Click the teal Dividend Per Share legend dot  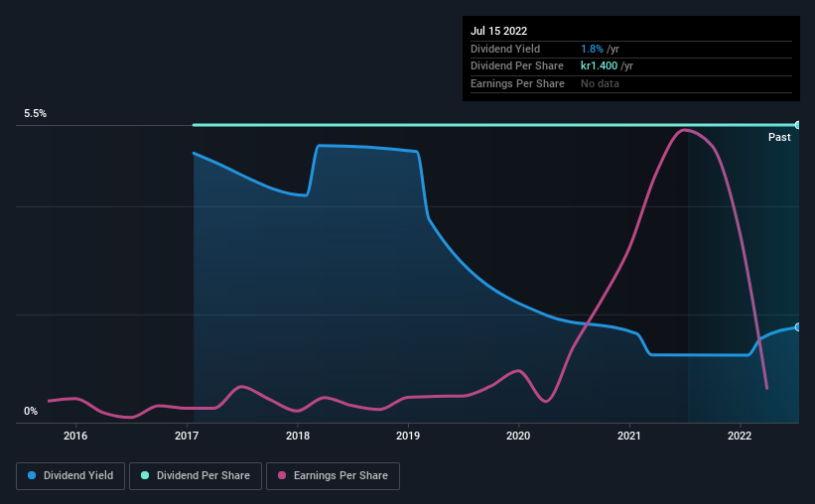tap(145, 475)
